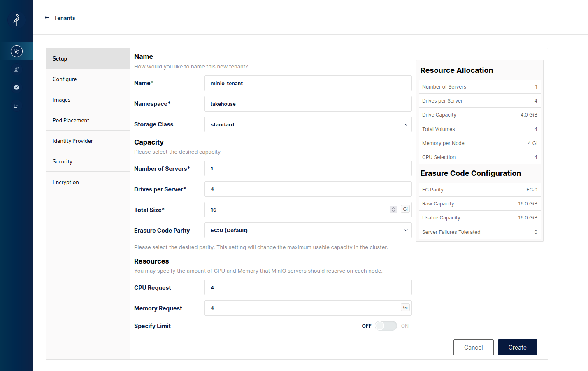Screen dimensions: 588x371
Task: Click the Total Volumes summary row
Action: point(480,129)
